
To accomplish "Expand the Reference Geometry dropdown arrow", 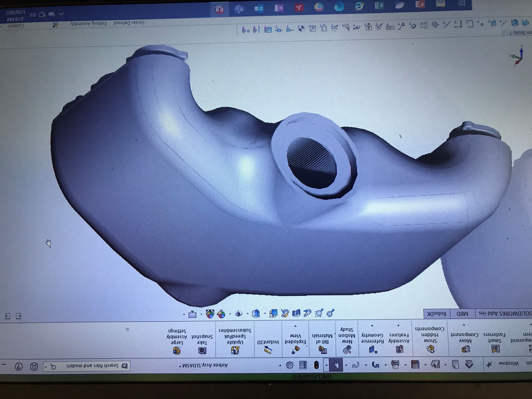I will pyautogui.click(x=372, y=326).
